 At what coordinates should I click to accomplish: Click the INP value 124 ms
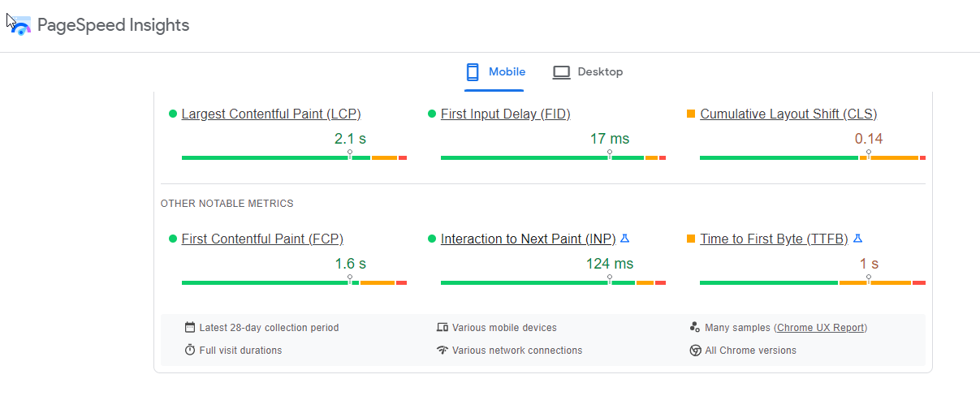[609, 264]
